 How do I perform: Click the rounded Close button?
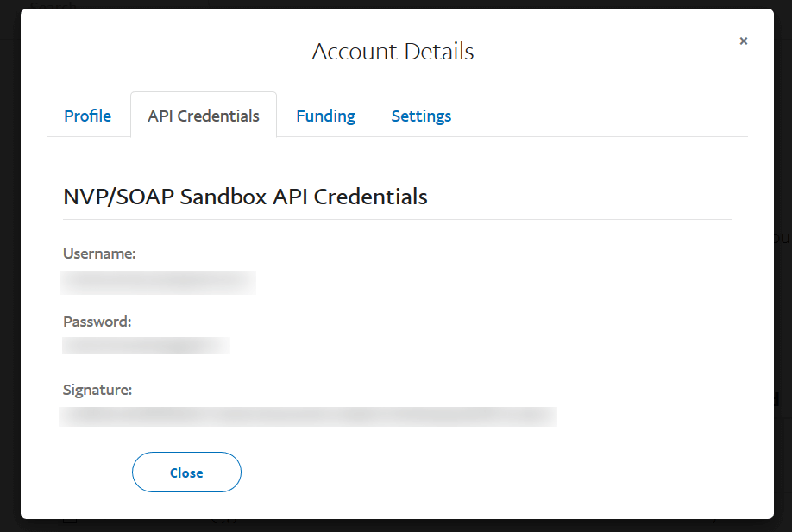187,472
